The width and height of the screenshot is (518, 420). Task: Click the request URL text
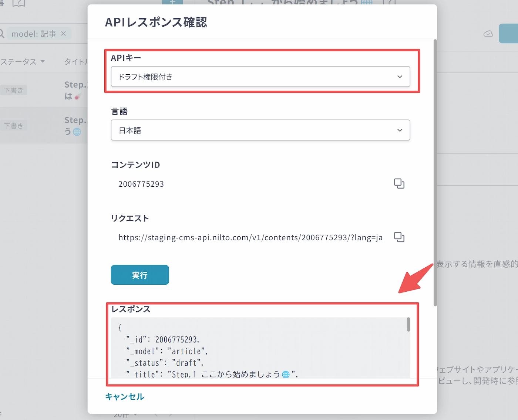(x=250, y=237)
